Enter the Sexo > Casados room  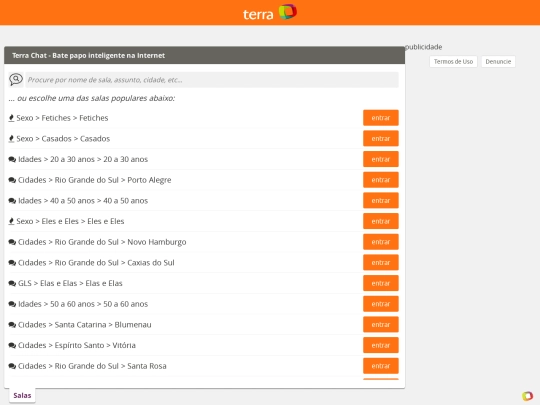pos(381,138)
